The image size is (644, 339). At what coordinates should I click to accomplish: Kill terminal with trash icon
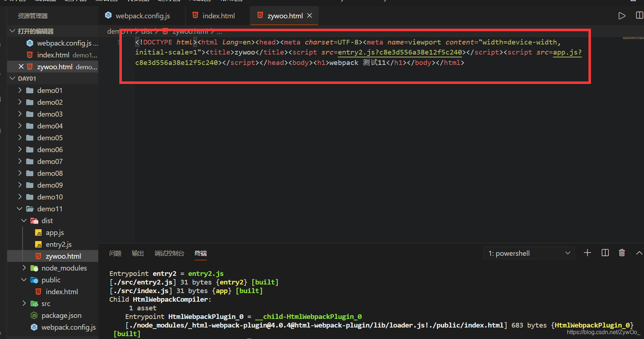point(622,253)
